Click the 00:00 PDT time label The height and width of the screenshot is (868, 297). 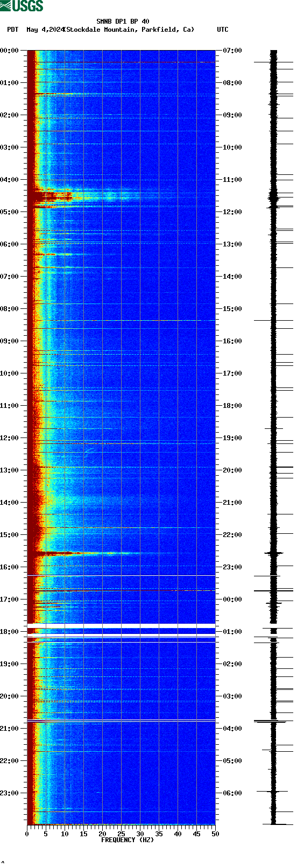coord(10,51)
